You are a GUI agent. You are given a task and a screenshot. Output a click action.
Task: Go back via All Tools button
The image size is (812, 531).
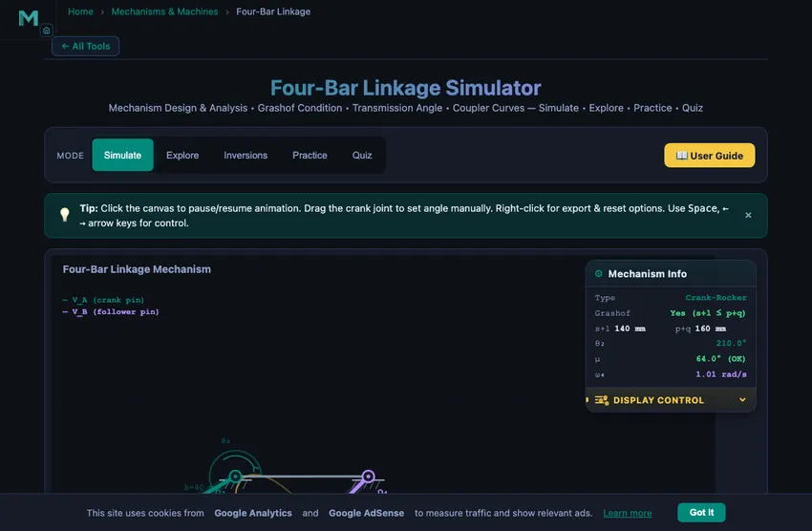(x=85, y=46)
